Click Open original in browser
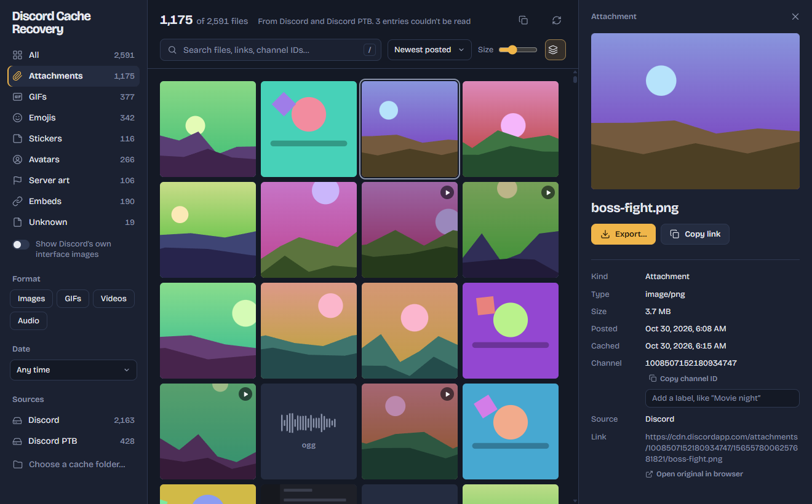Image resolution: width=812 pixels, height=504 pixels. [x=695, y=474]
